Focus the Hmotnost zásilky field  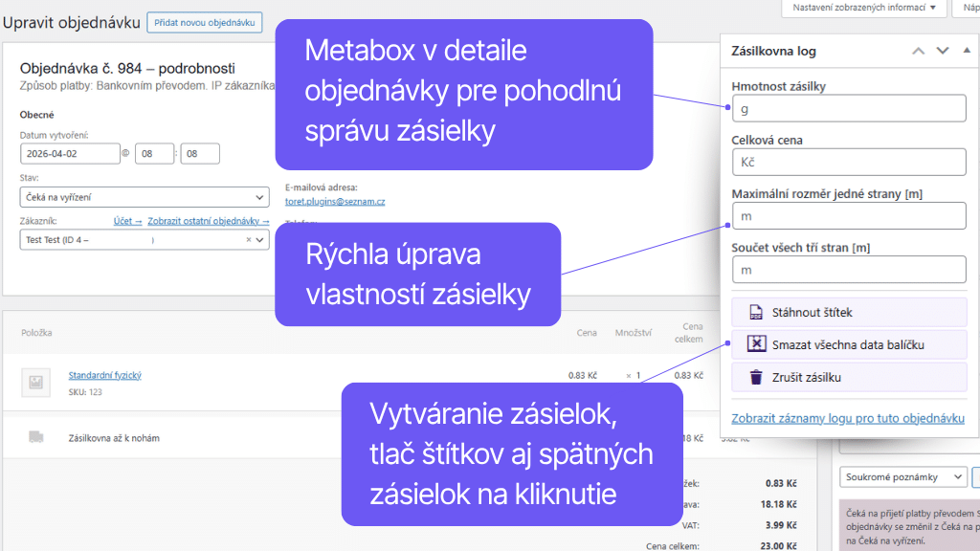click(x=849, y=109)
